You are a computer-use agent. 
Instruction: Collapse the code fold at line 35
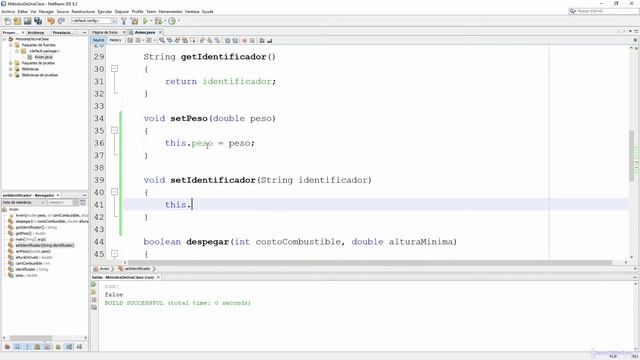pyautogui.click(x=114, y=130)
